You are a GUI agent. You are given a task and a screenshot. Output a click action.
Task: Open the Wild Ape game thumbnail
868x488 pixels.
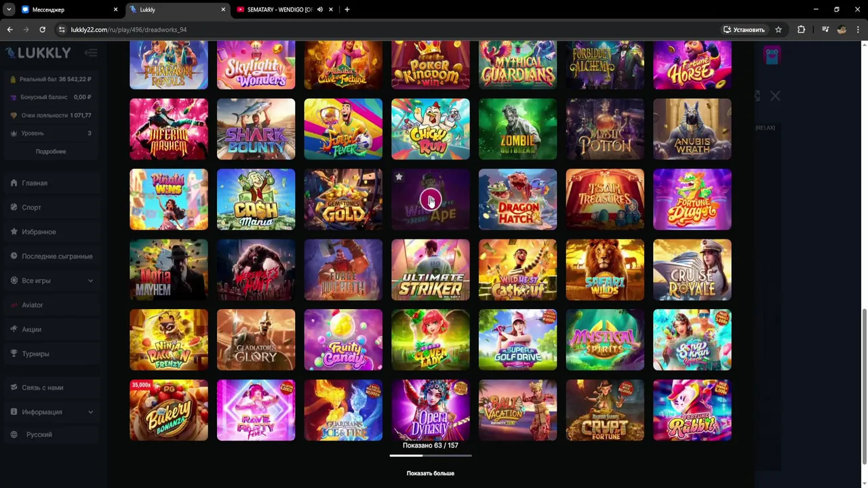coord(431,199)
